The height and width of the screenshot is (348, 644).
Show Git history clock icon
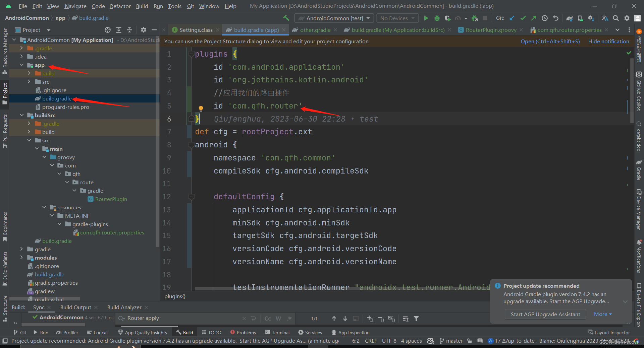tap(545, 18)
